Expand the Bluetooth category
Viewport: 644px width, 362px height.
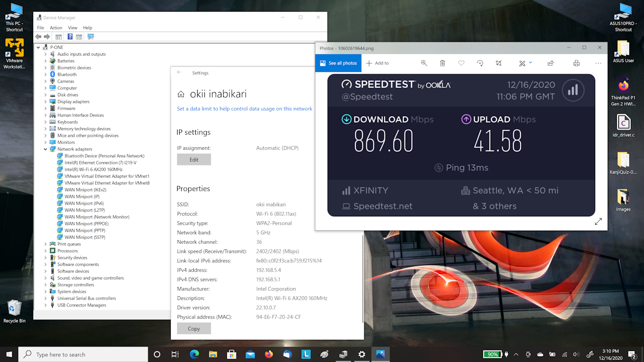45,74
